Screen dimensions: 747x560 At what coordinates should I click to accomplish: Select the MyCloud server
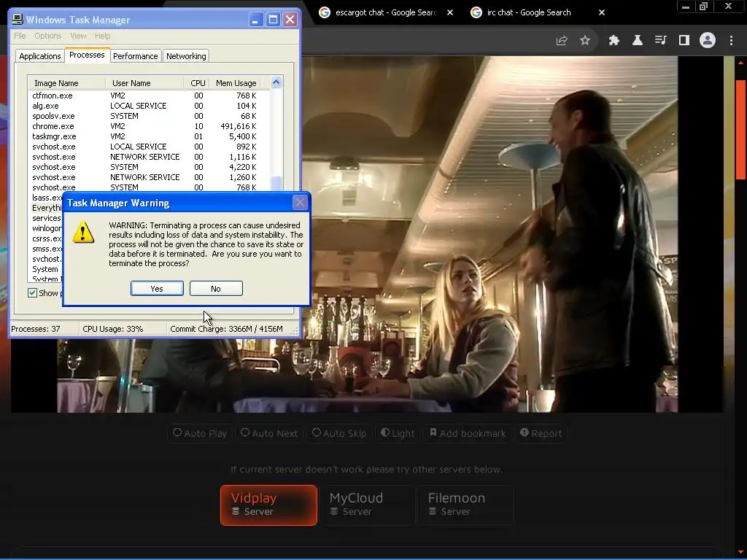tap(368, 505)
